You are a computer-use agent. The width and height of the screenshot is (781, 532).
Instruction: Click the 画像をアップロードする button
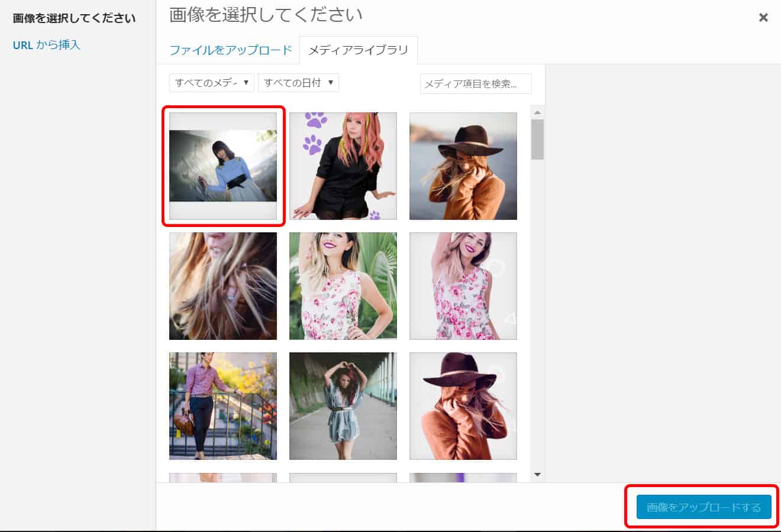tap(704, 507)
